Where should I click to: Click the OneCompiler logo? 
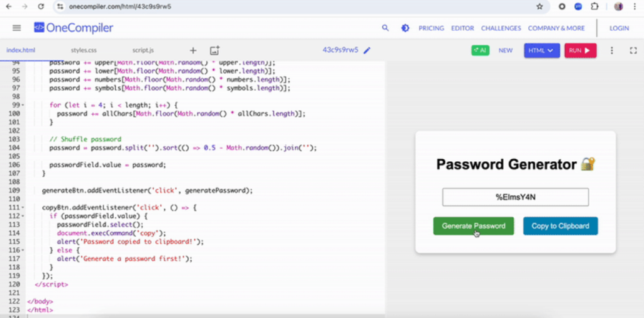74,28
